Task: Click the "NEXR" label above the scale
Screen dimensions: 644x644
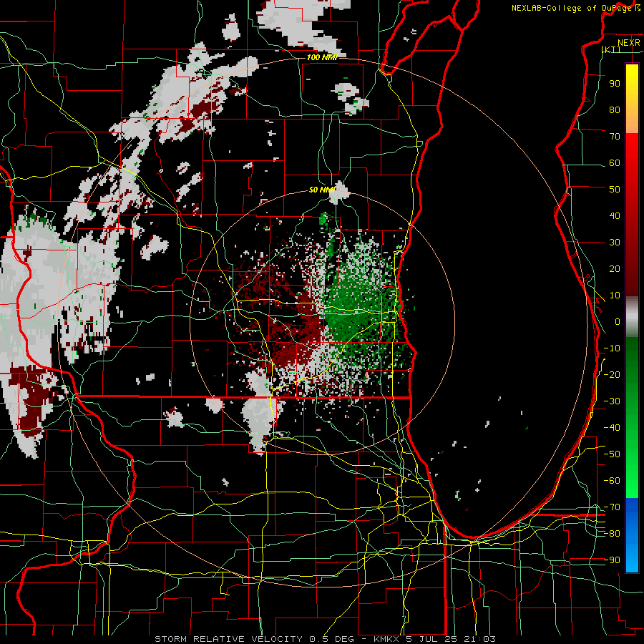Action: pyautogui.click(x=628, y=43)
